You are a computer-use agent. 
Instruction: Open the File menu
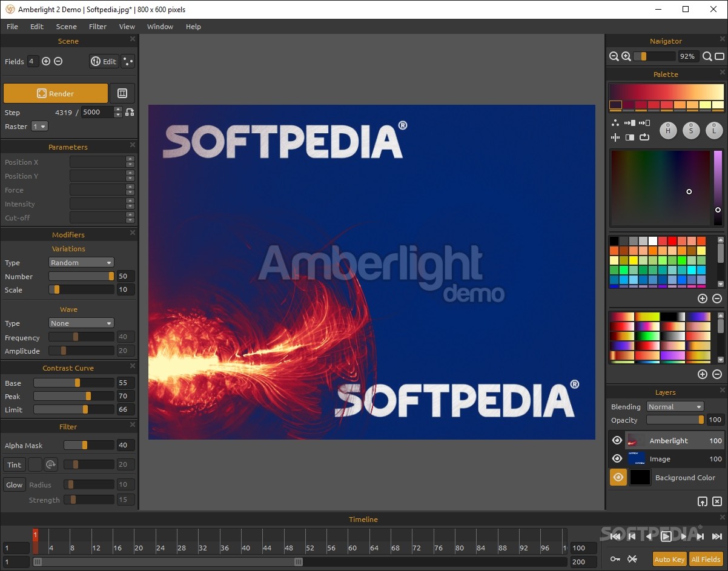point(12,26)
